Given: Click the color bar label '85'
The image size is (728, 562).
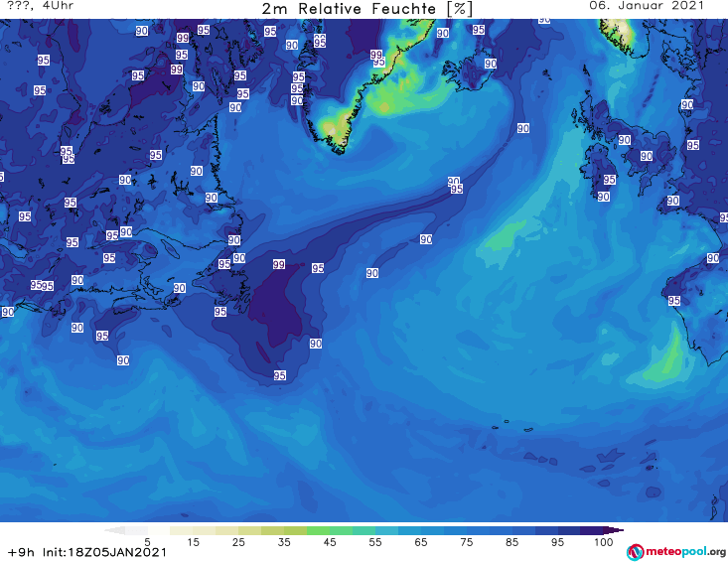Looking at the screenshot, I should [x=511, y=542].
